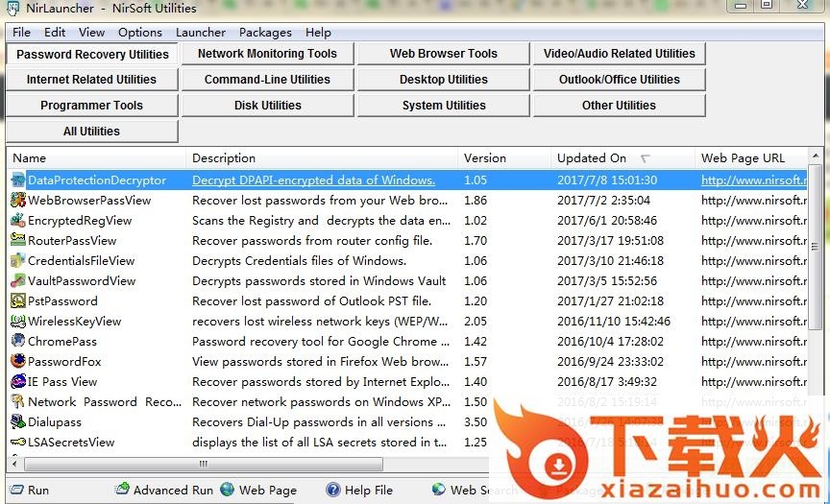The width and height of the screenshot is (830, 504).
Task: Click the PasswordFox icon
Action: (18, 361)
